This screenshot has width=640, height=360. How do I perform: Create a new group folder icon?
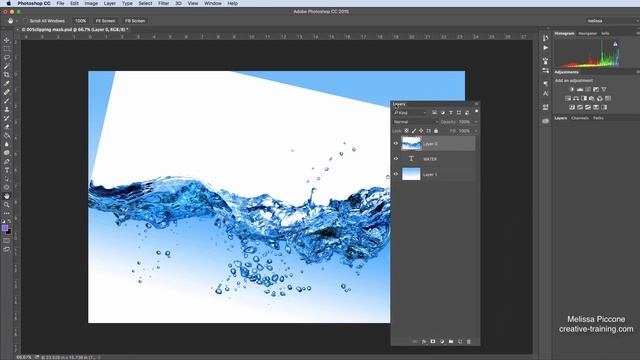pyautogui.click(x=451, y=342)
